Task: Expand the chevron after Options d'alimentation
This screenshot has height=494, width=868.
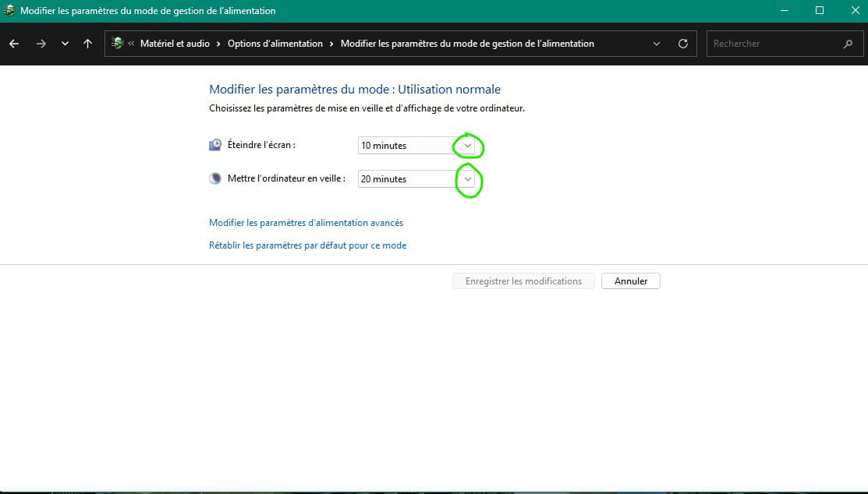Action: (x=331, y=44)
